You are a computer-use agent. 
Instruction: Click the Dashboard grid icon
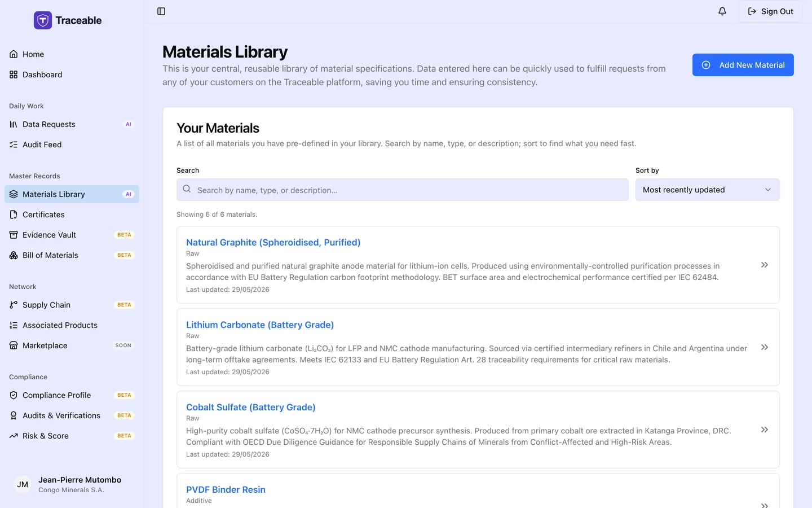[14, 75]
